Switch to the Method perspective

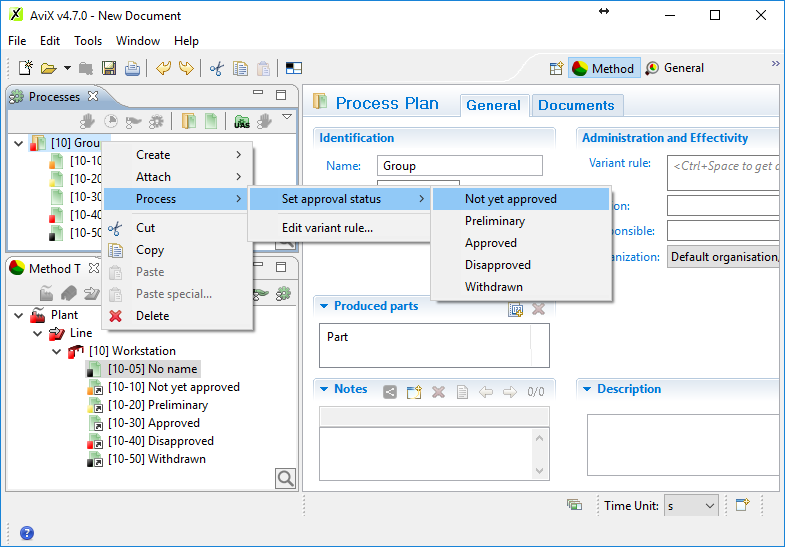pos(603,68)
